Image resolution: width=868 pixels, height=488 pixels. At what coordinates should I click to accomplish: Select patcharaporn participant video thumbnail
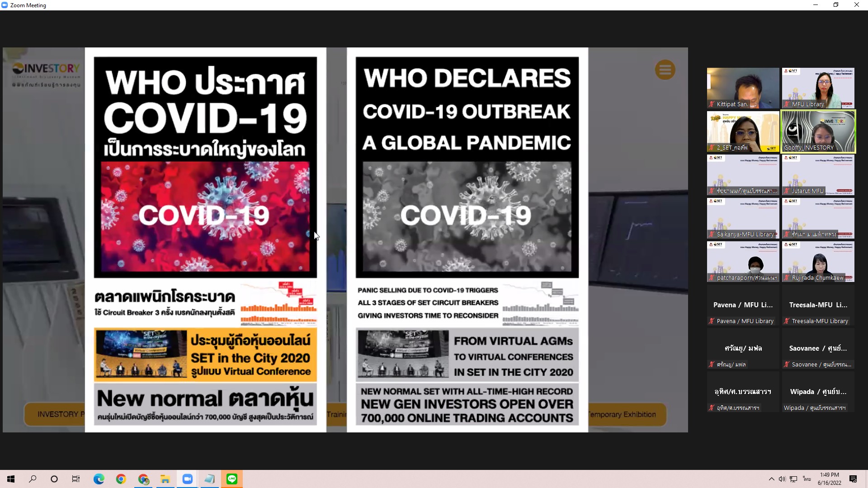(x=743, y=262)
